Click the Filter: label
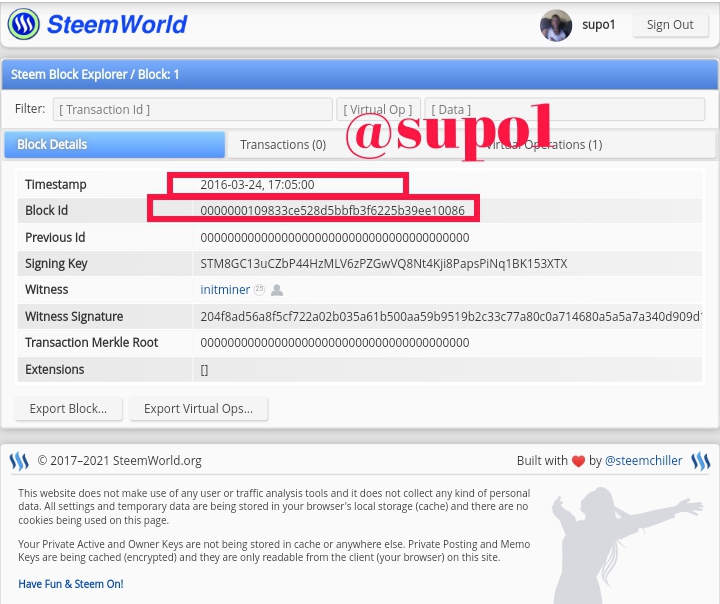This screenshot has height=604, width=720. click(x=30, y=109)
